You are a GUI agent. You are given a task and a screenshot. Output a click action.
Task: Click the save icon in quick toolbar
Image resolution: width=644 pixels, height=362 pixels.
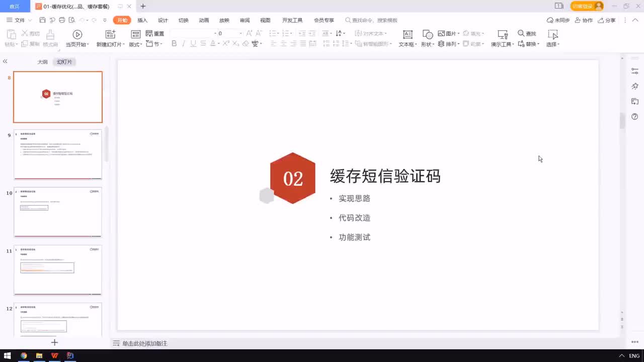tap(42, 20)
